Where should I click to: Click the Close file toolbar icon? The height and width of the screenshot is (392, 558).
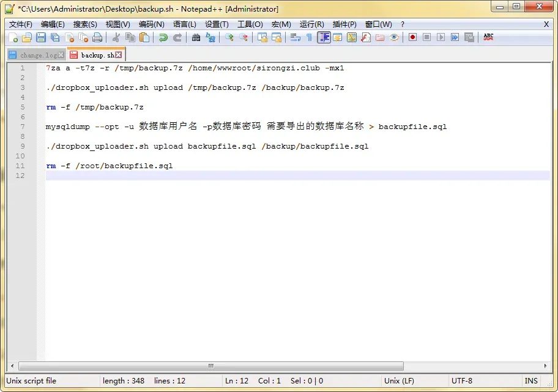click(70, 37)
